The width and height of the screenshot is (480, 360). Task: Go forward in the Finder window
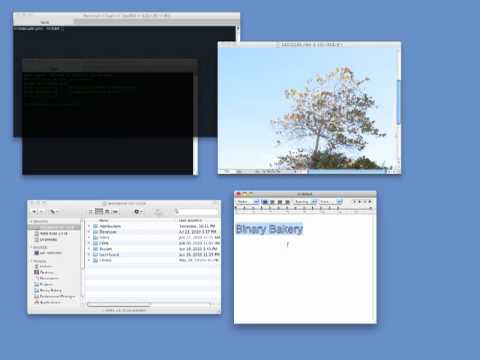41,211
